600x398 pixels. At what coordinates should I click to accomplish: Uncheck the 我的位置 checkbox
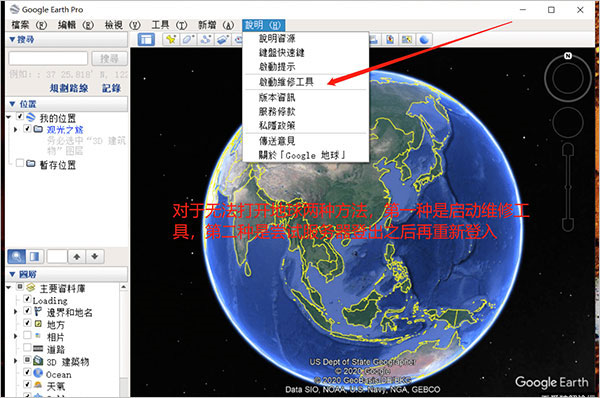20,116
